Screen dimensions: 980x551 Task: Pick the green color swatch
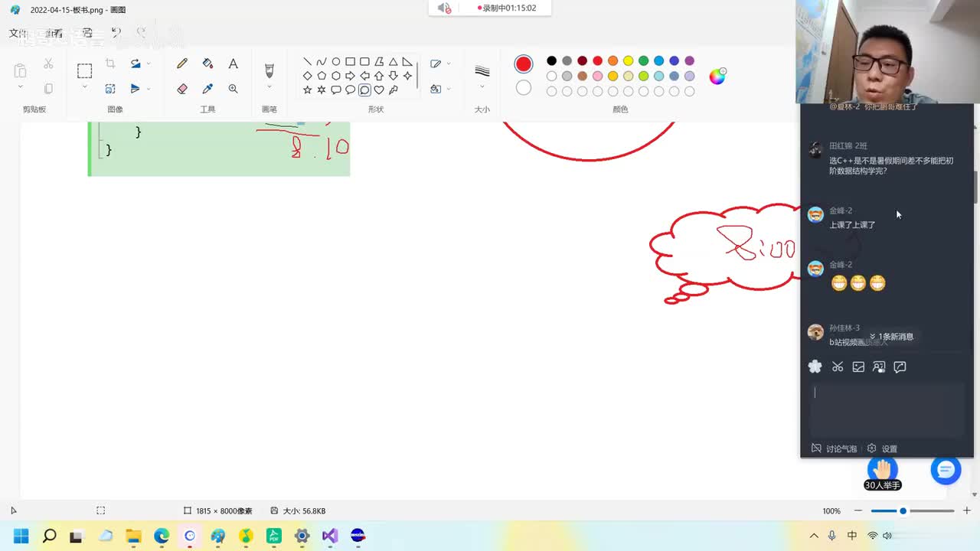click(x=643, y=61)
